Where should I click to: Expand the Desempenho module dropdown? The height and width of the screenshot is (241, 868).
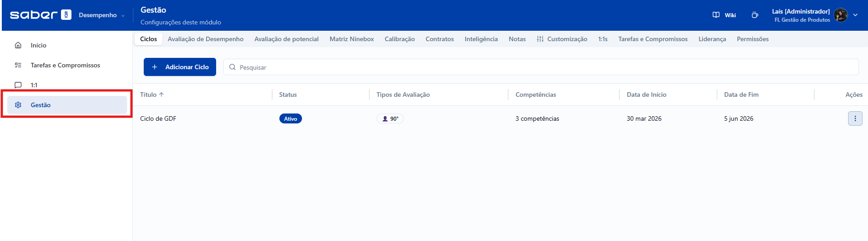tap(101, 15)
